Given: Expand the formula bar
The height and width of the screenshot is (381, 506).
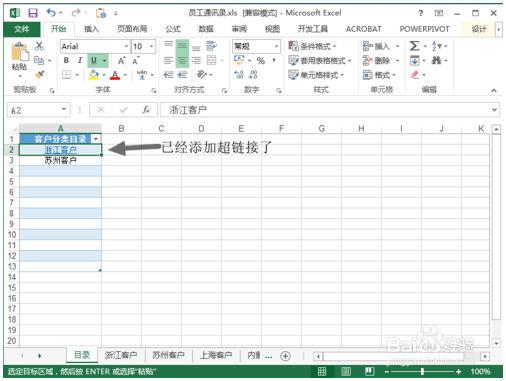Looking at the screenshot, I should click(x=495, y=110).
